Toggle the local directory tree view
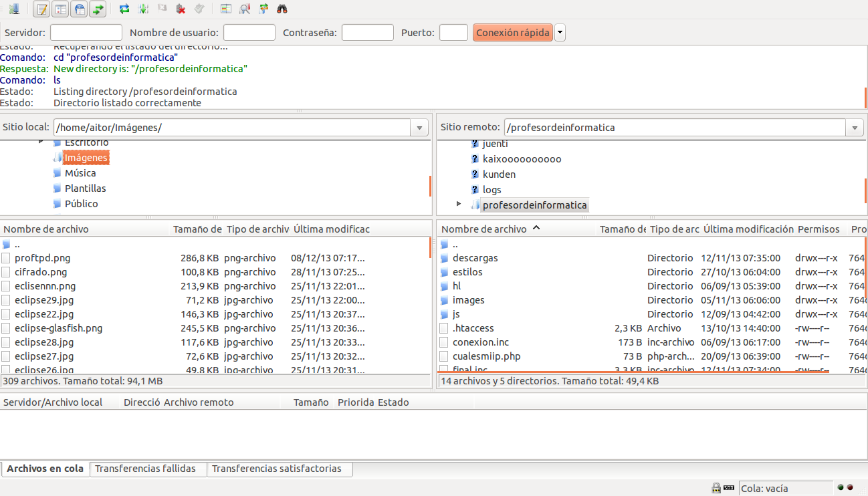The image size is (868, 496). click(x=60, y=9)
